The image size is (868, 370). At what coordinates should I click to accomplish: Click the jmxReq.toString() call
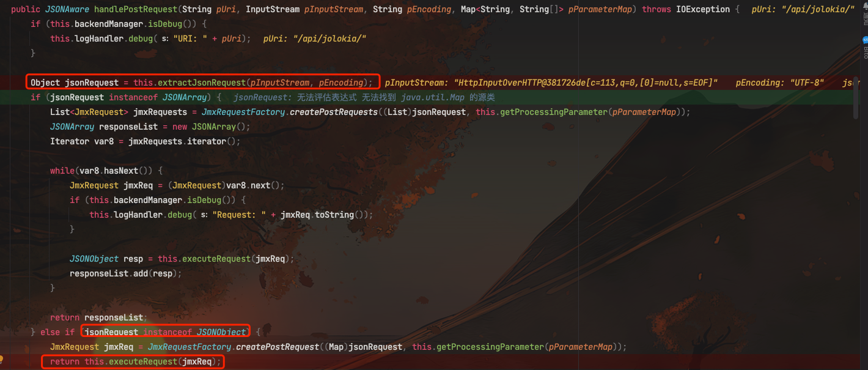(324, 215)
